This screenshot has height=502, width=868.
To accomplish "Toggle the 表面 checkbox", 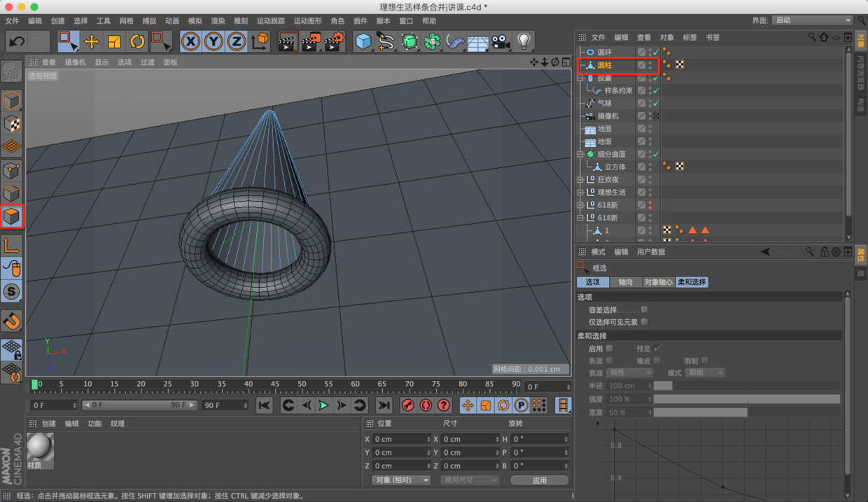I will point(610,361).
